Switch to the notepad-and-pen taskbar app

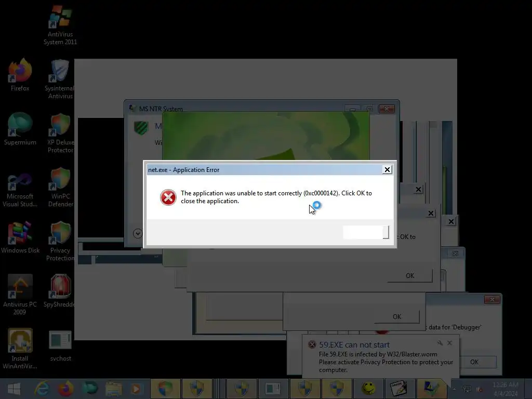(398, 389)
